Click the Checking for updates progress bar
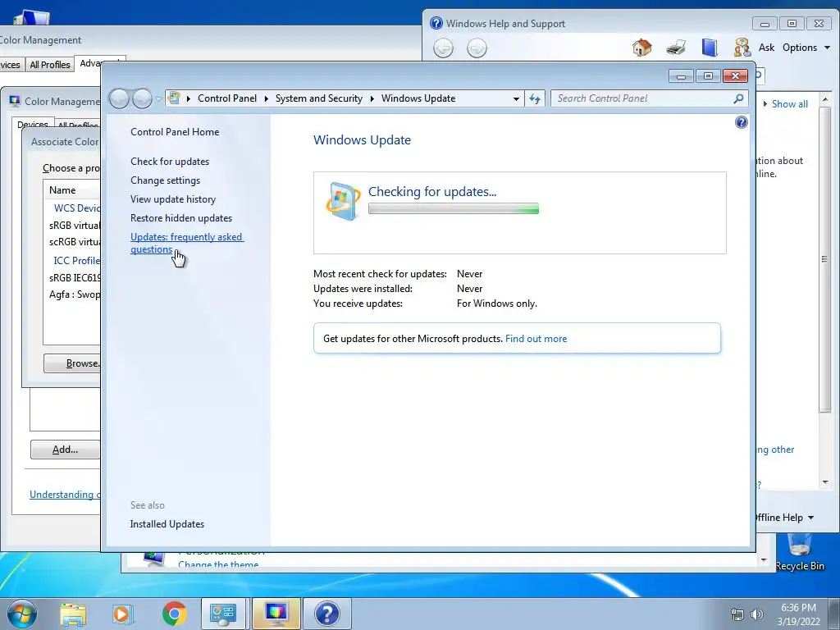 click(x=453, y=209)
